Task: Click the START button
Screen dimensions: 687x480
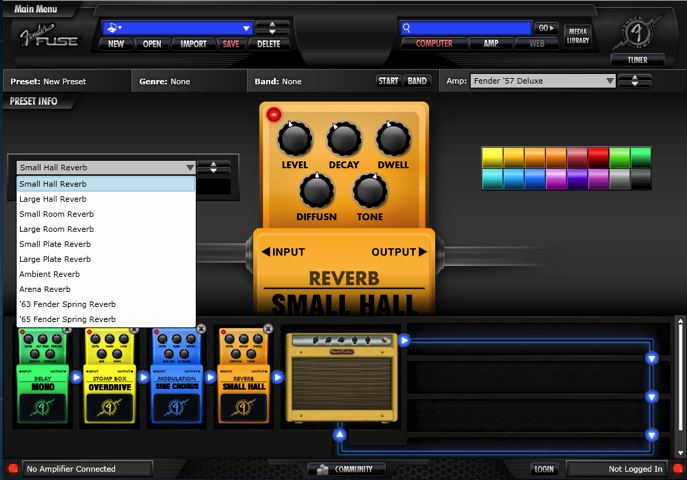Action: point(388,81)
